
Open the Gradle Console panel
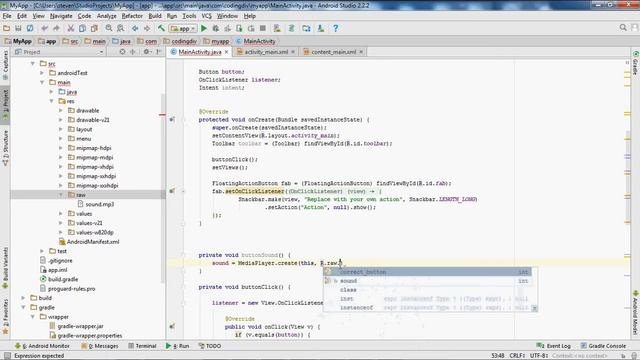(603, 346)
